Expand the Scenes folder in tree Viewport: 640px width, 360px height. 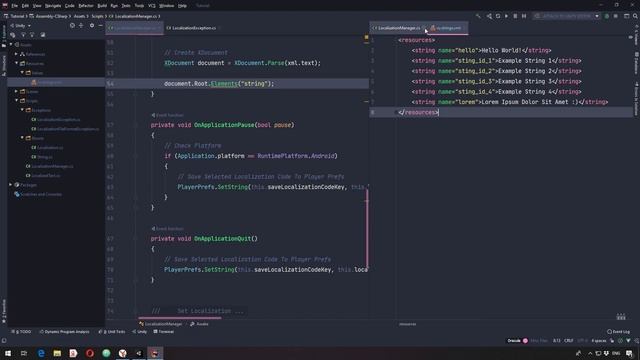(17, 91)
